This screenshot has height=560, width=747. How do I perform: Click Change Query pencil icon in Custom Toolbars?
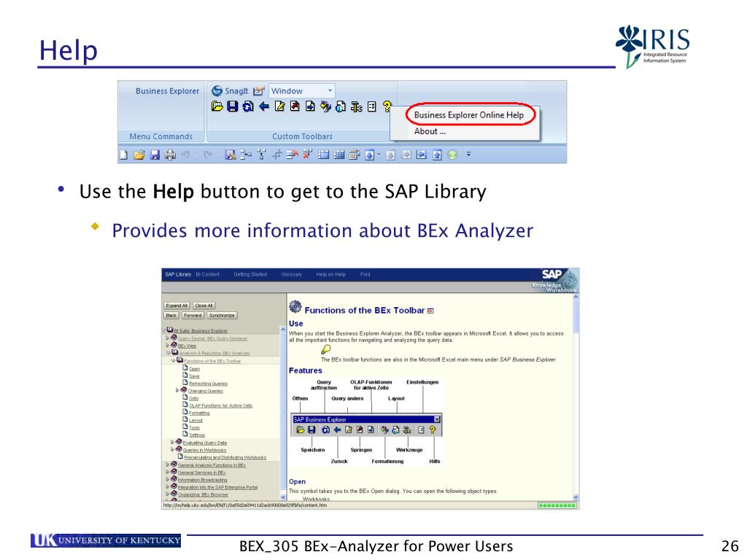pos(279,106)
